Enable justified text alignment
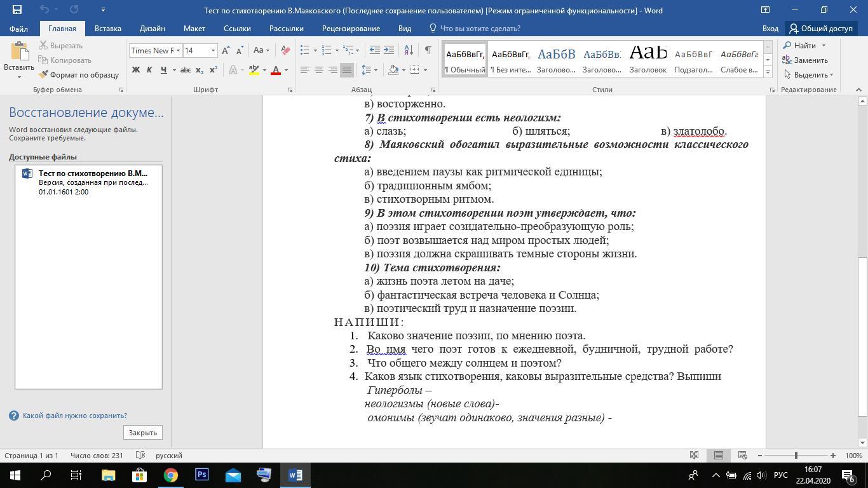This screenshot has width=868, height=488. [x=346, y=70]
